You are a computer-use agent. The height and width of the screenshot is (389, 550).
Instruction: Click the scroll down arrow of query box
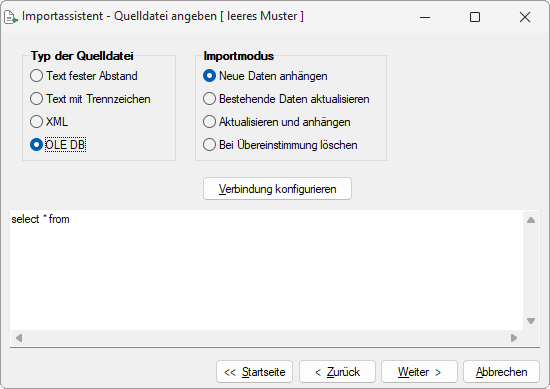click(531, 321)
